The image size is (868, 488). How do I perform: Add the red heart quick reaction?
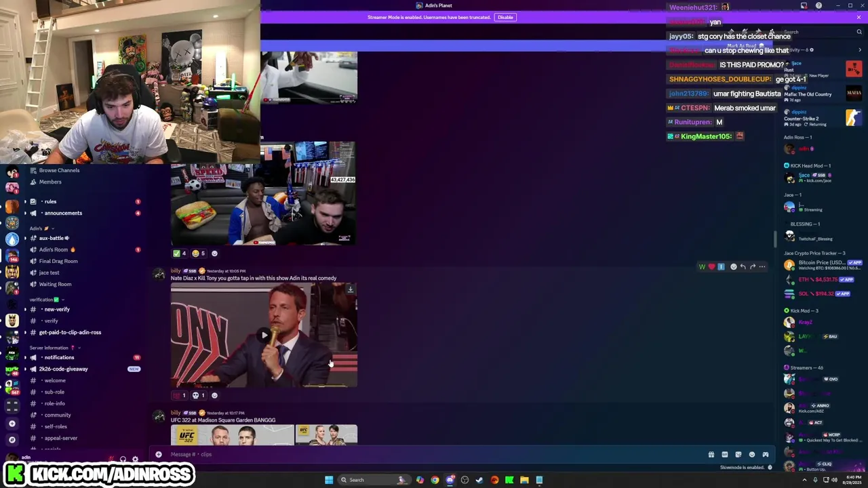[711, 267]
